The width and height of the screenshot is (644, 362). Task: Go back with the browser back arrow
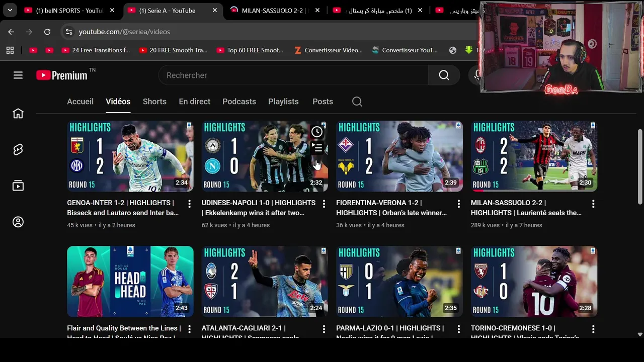11,32
